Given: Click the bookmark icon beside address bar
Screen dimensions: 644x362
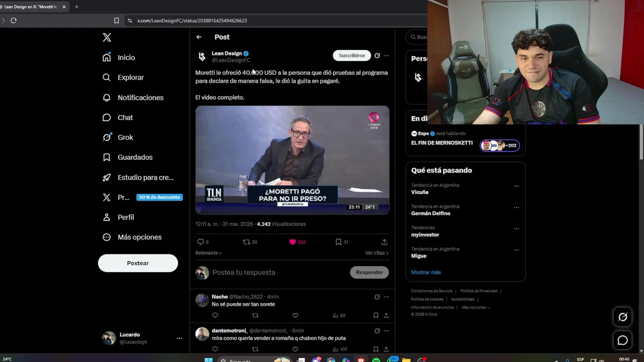Looking at the screenshot, I should point(116,21).
